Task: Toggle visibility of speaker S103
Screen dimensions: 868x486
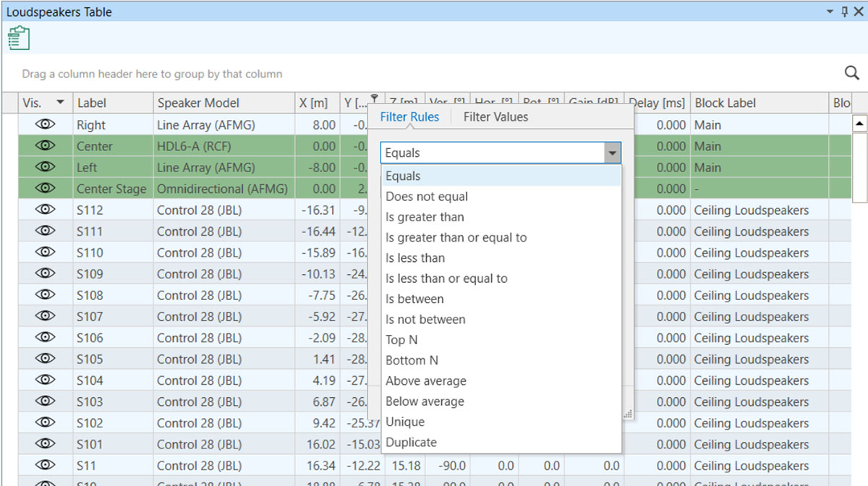Action: pos(45,401)
